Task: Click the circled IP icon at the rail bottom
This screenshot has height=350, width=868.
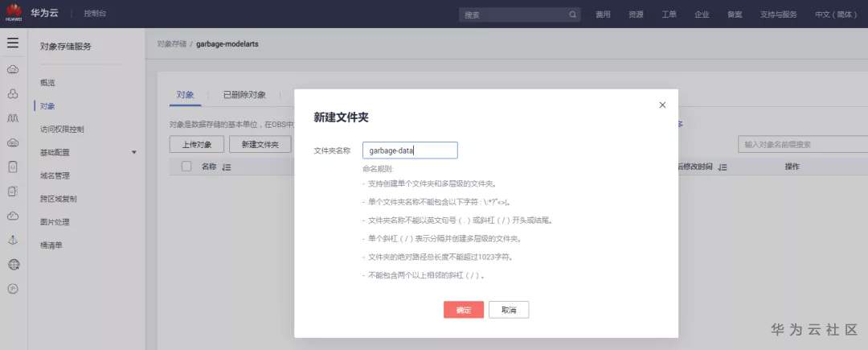Action: pyautogui.click(x=14, y=289)
